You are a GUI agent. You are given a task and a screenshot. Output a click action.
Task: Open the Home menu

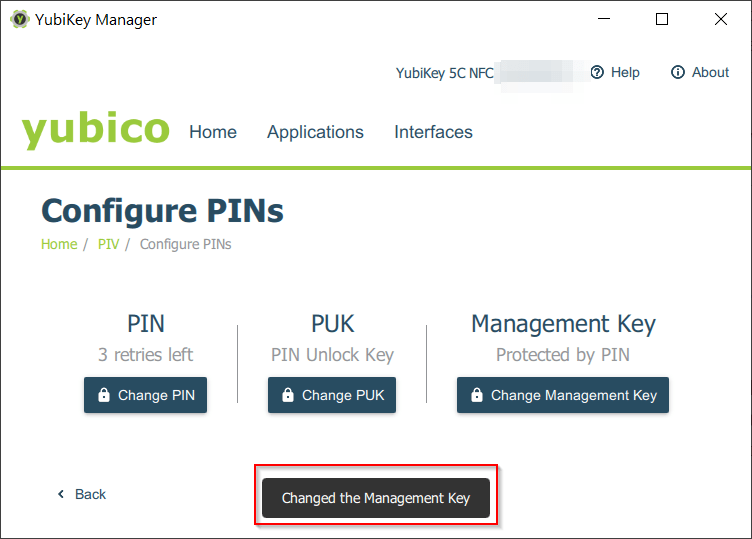(x=213, y=132)
